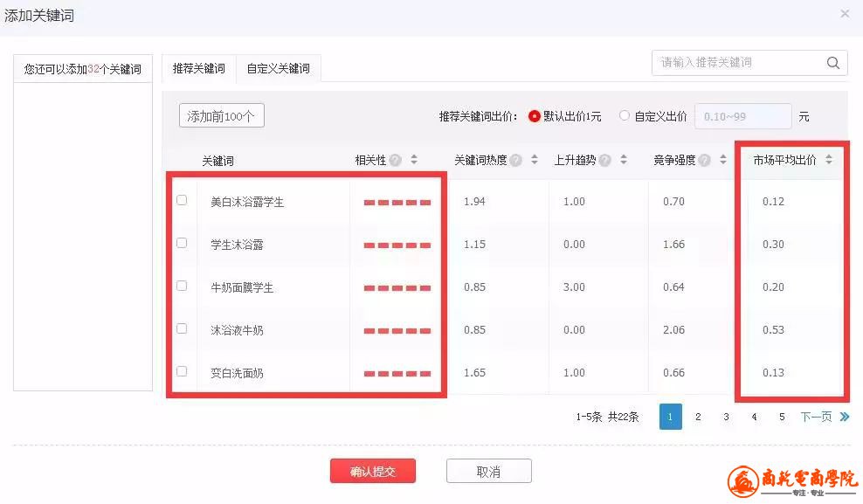This screenshot has width=863, height=504.
Task: Click the 相关性 help question icon
Action: click(396, 161)
